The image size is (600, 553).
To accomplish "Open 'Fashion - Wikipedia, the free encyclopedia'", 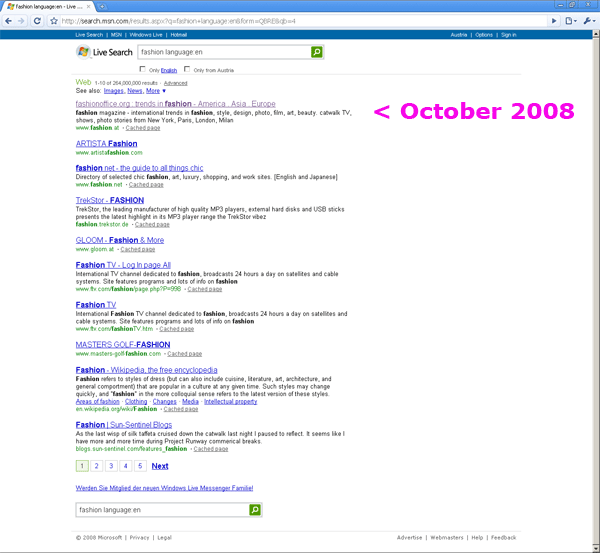I will [147, 370].
